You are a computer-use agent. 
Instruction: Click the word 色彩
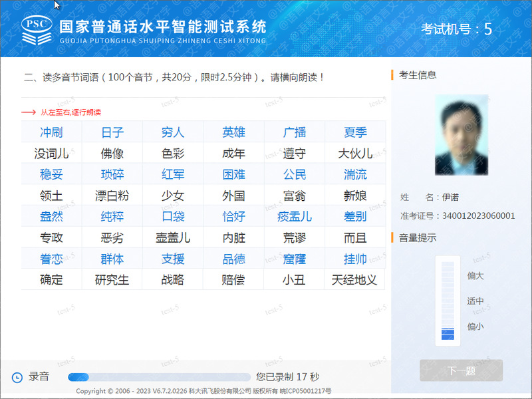173,154
